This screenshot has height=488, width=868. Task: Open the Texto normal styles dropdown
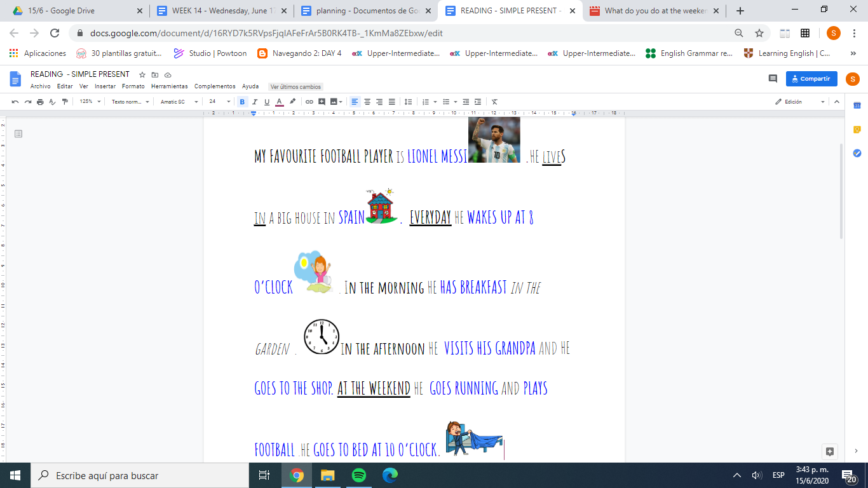tap(130, 102)
